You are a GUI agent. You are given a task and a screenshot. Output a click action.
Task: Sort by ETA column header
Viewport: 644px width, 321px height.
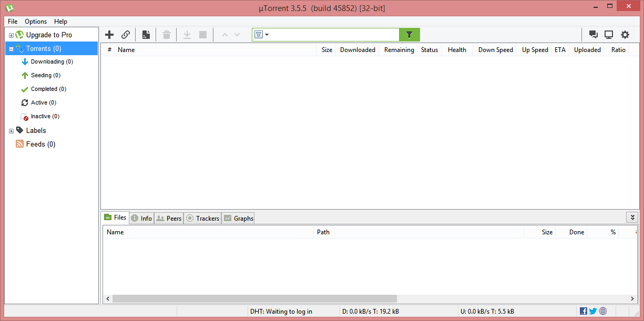tap(560, 50)
